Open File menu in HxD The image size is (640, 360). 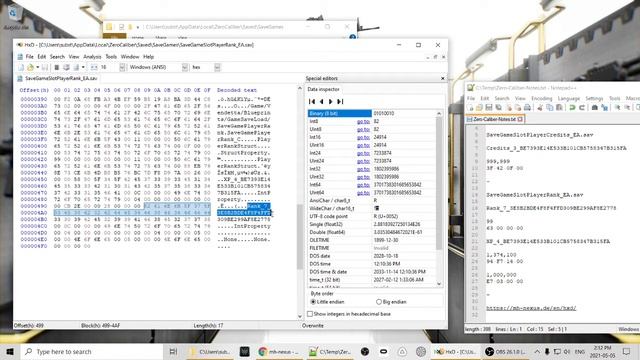(30, 57)
